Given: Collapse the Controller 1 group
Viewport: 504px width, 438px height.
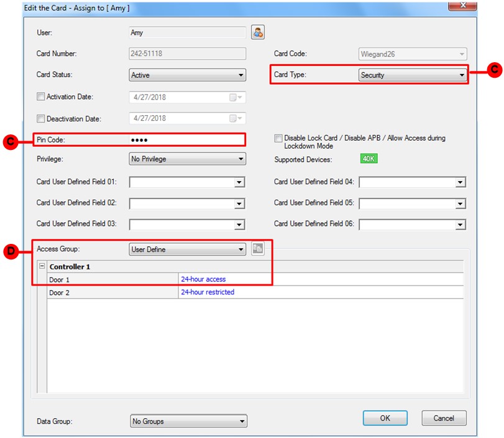Looking at the screenshot, I should click(x=42, y=266).
